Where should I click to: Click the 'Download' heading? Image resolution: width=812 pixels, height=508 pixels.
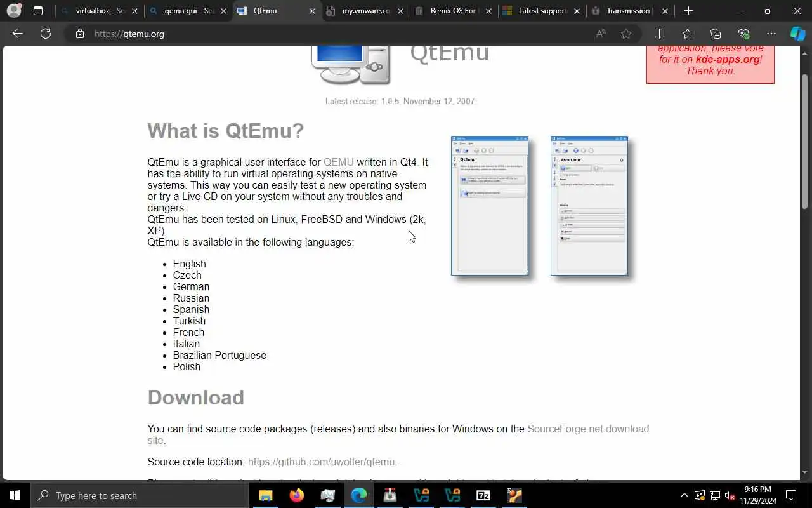pyautogui.click(x=196, y=398)
